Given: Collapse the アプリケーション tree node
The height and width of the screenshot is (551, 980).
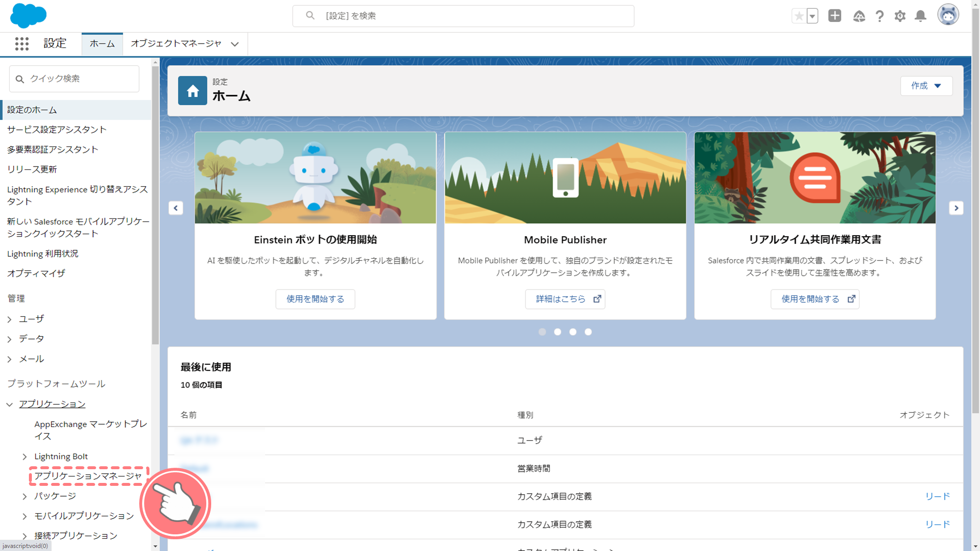Looking at the screenshot, I should (x=9, y=404).
